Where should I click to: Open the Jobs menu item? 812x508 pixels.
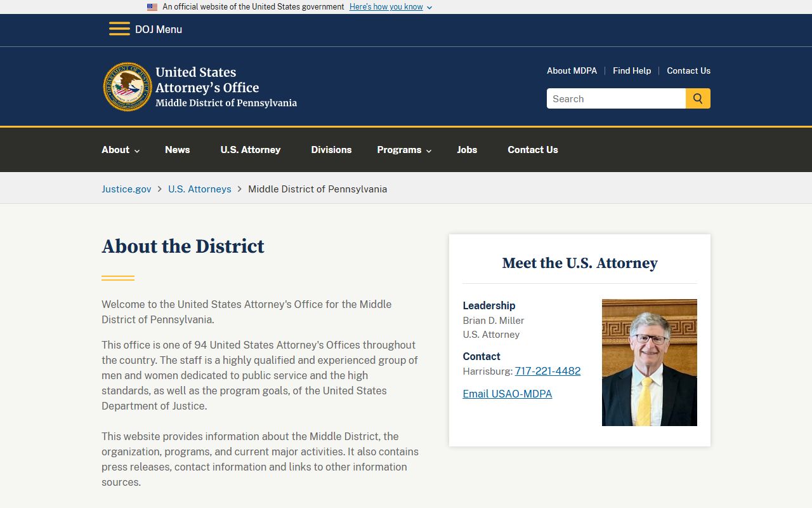467,150
